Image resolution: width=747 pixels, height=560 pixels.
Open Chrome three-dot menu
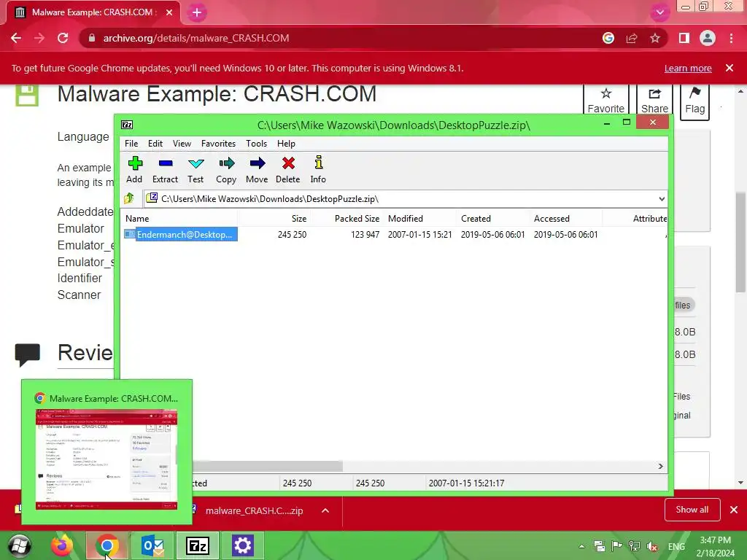[x=731, y=38]
